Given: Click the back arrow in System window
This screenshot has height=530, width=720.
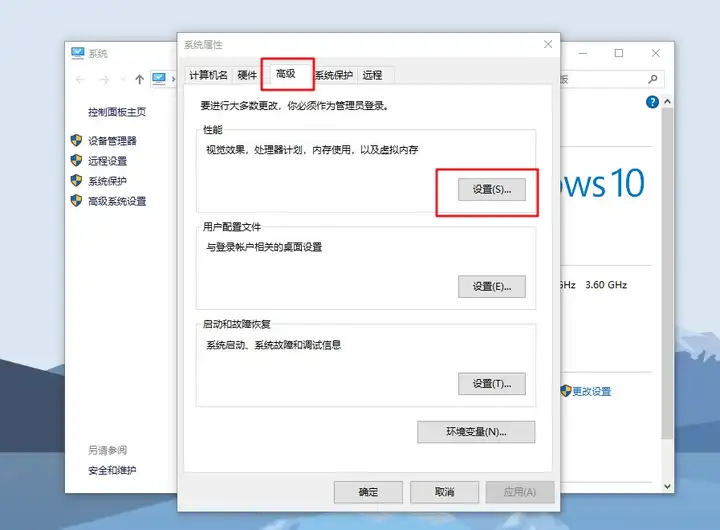Looking at the screenshot, I should point(80,80).
